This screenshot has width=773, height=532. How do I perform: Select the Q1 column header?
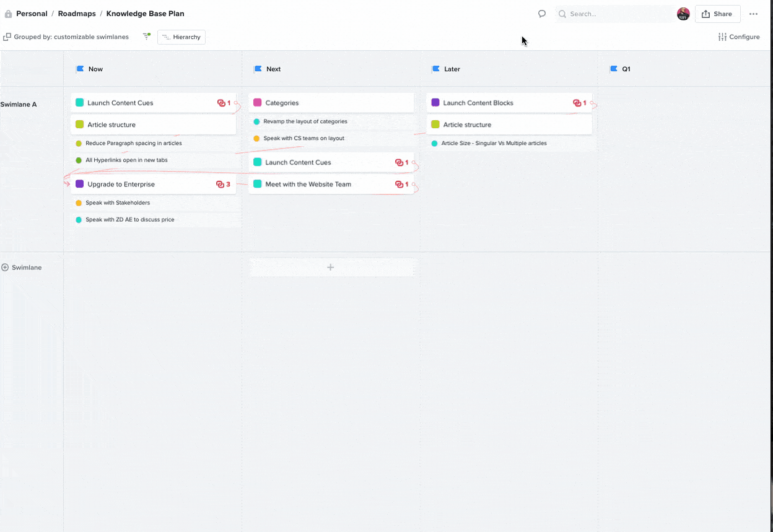click(x=626, y=69)
